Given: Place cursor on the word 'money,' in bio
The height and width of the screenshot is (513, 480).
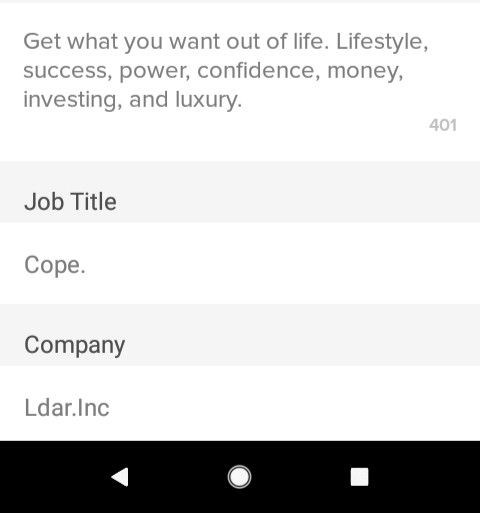Looking at the screenshot, I should [x=365, y=71].
